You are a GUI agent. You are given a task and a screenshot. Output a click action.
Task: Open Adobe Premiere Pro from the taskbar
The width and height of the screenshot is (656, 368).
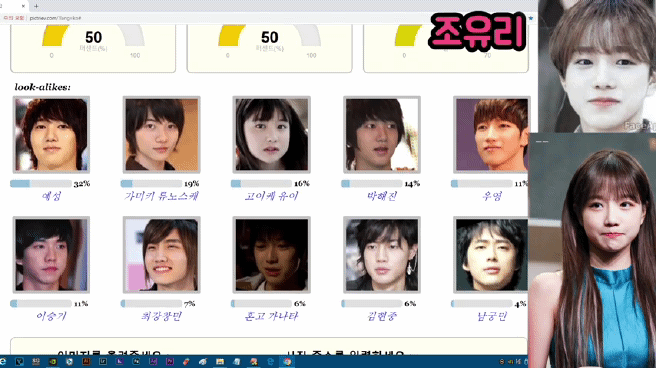[x=170, y=362]
